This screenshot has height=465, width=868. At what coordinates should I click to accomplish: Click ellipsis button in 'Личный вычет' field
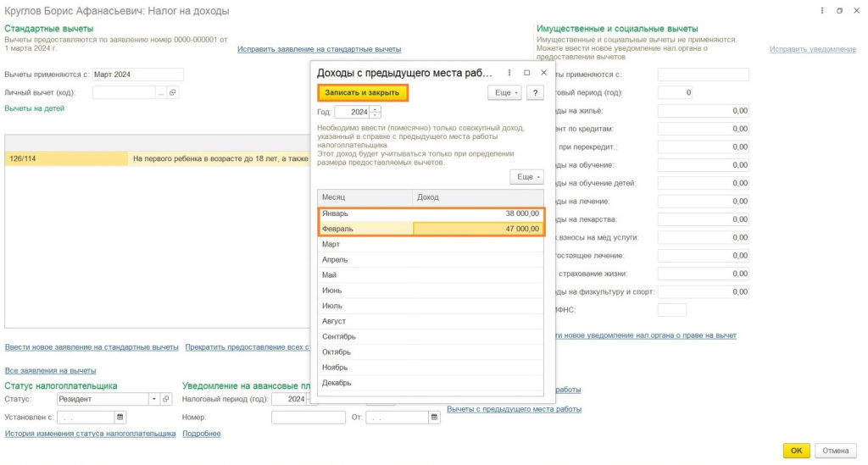coord(159,93)
